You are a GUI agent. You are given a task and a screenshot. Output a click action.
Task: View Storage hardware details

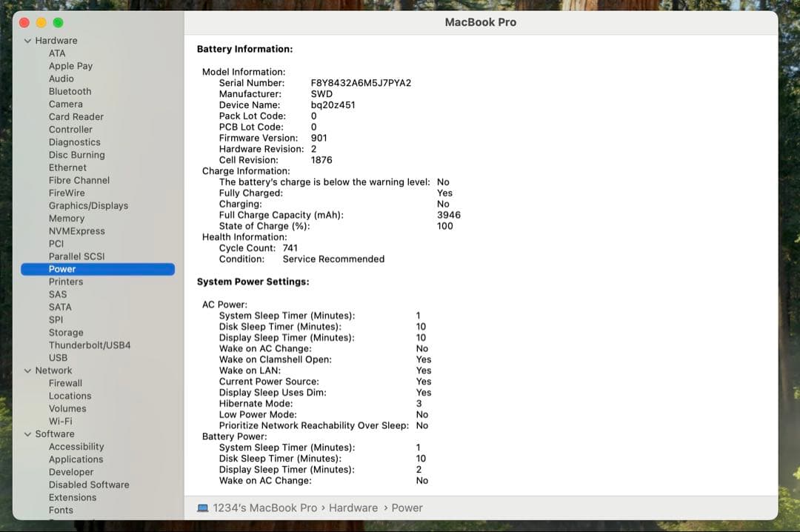[x=66, y=332]
